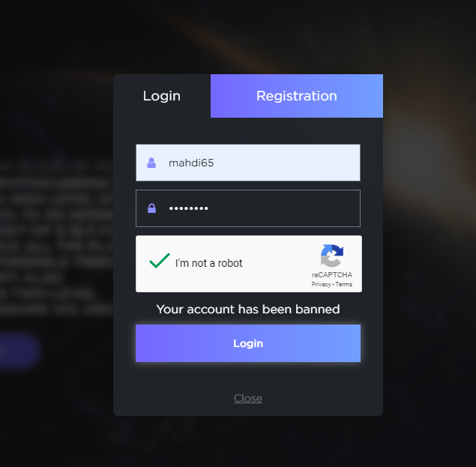The image size is (476, 467).
Task: Switch to the Registration tab
Action: point(297,96)
